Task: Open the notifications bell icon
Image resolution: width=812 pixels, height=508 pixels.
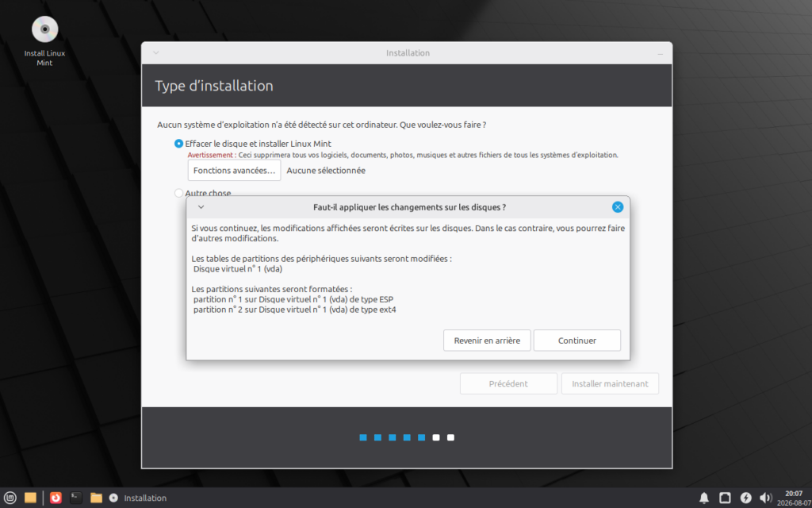Action: click(704, 498)
